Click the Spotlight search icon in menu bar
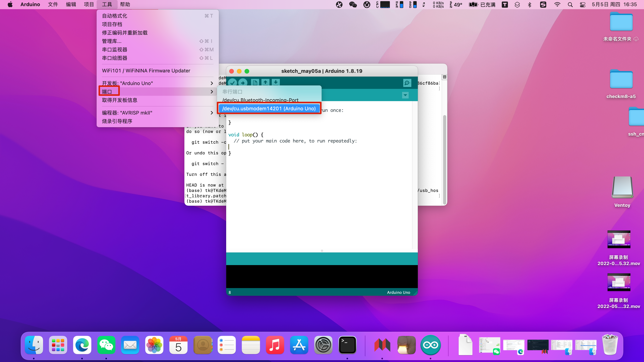The image size is (644, 362). pos(570,4)
